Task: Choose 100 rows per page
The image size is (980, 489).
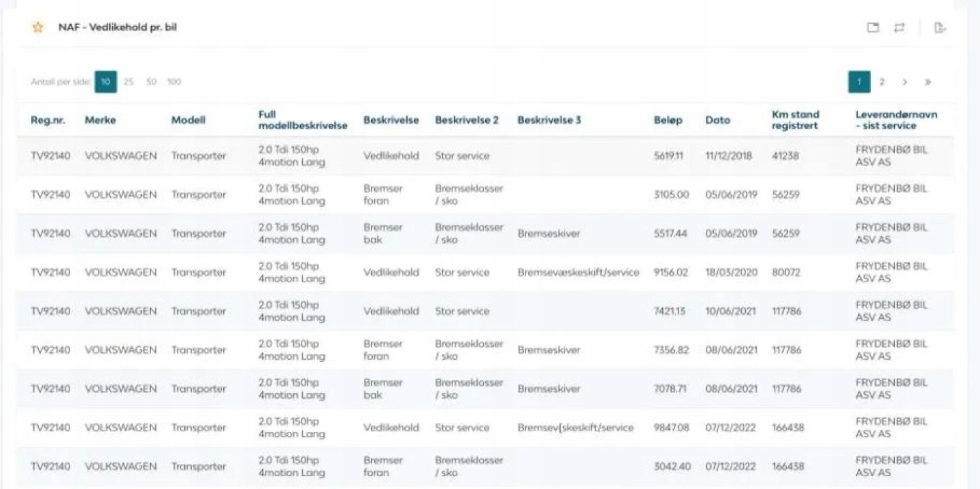Action: (x=174, y=82)
